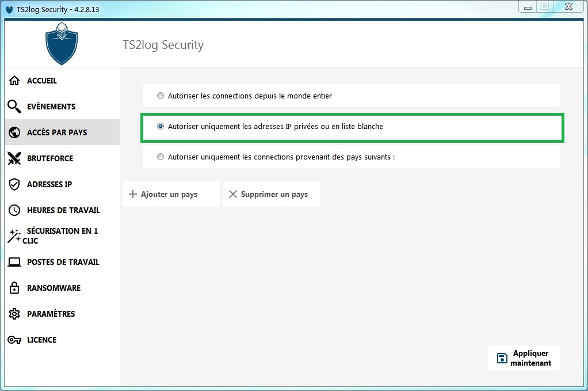The image size is (588, 391).
Task: Click the house icon for Accueil
Action: (x=14, y=80)
